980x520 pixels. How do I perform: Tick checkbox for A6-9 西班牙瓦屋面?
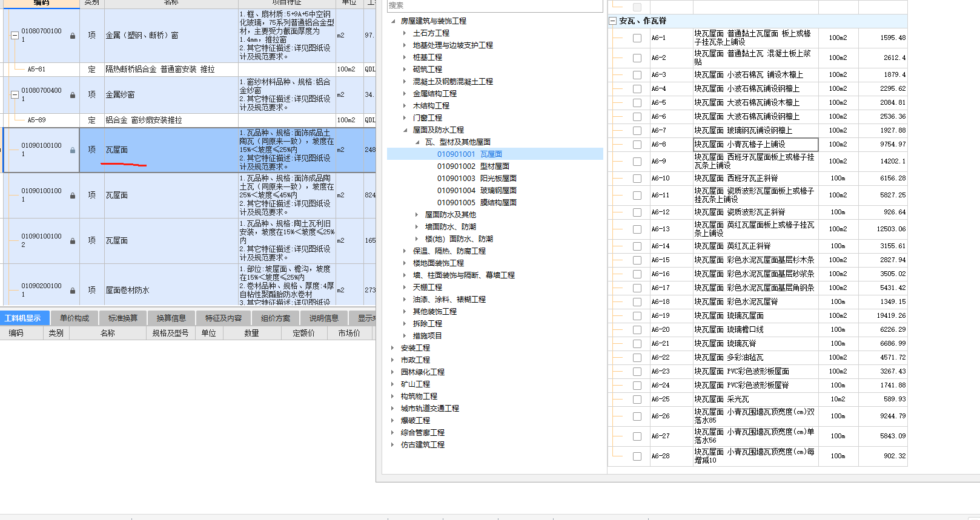pyautogui.click(x=637, y=162)
